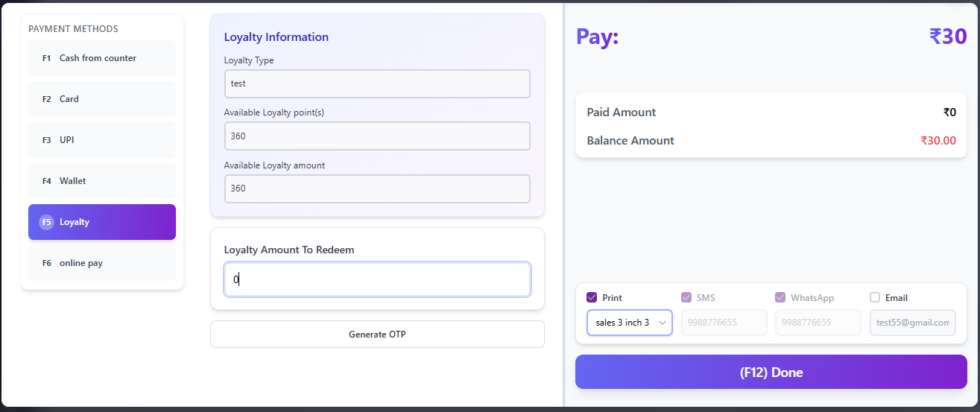This screenshot has width=980, height=412.
Task: Click the F1 shortcut badge
Action: [x=46, y=58]
